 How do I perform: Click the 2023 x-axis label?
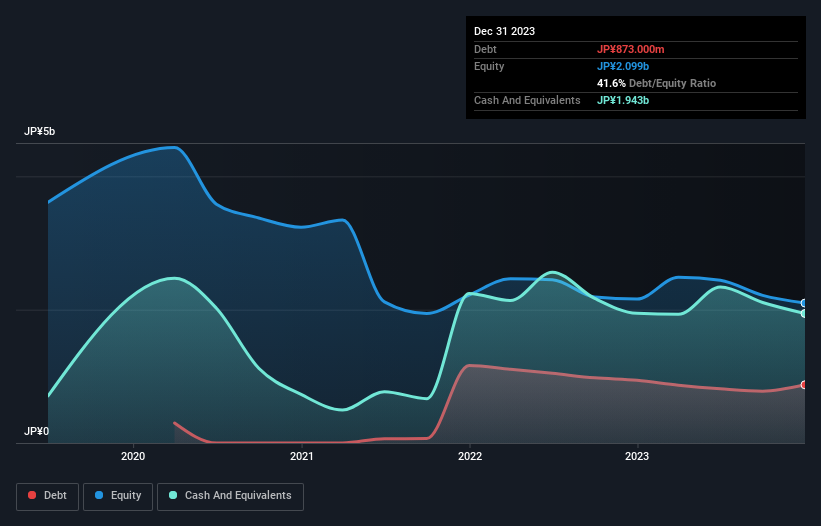[637, 456]
